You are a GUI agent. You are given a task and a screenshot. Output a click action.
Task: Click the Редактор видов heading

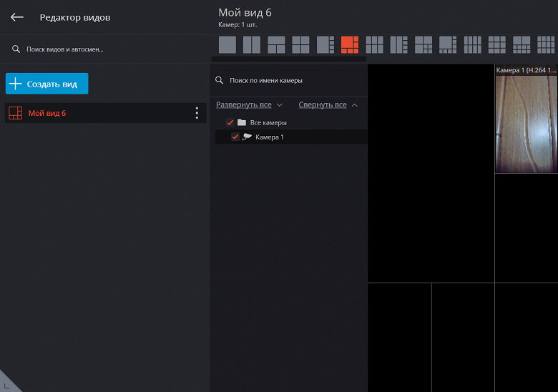[74, 17]
